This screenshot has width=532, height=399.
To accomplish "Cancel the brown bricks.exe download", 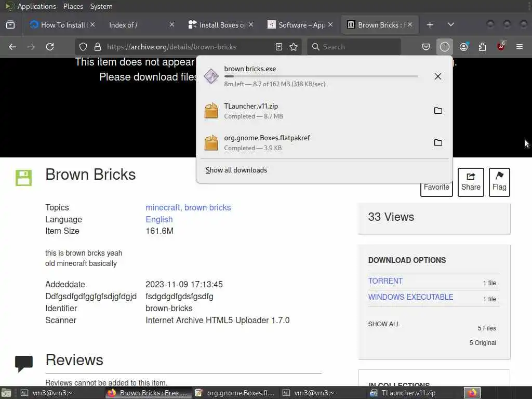I will 438,76.
